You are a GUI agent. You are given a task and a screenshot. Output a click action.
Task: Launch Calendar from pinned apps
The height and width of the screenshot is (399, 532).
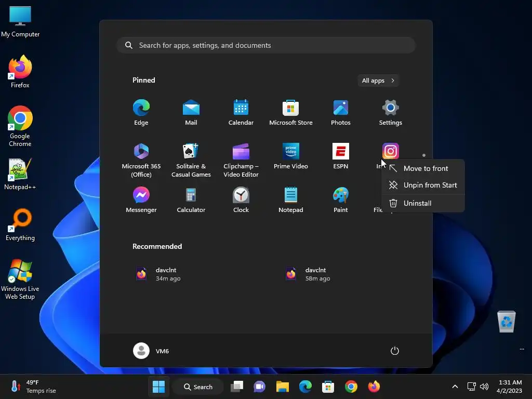(241, 113)
